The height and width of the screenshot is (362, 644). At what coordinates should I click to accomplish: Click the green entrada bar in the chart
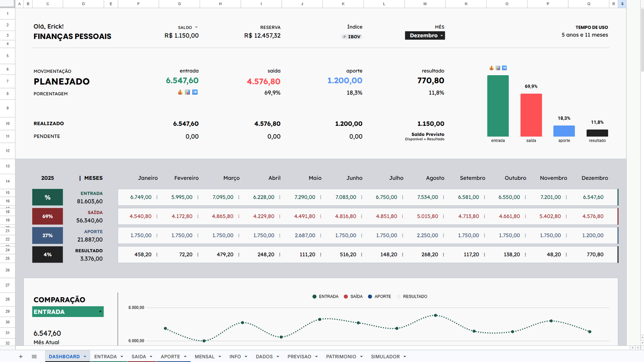point(498,106)
